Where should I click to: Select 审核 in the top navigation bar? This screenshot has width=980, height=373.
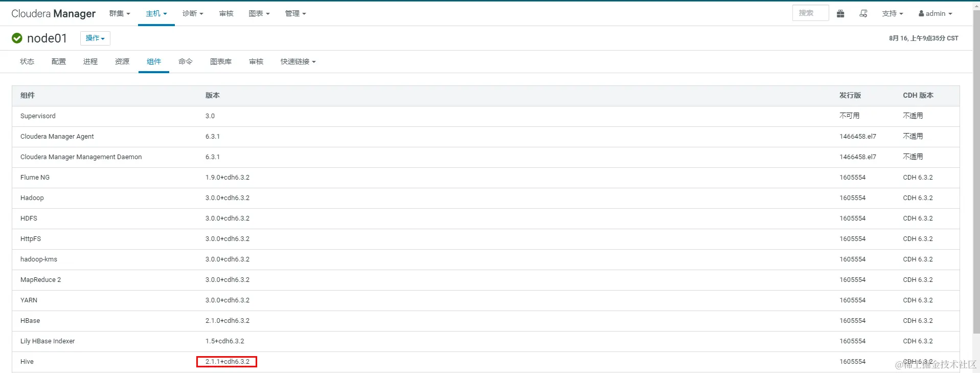[226, 14]
